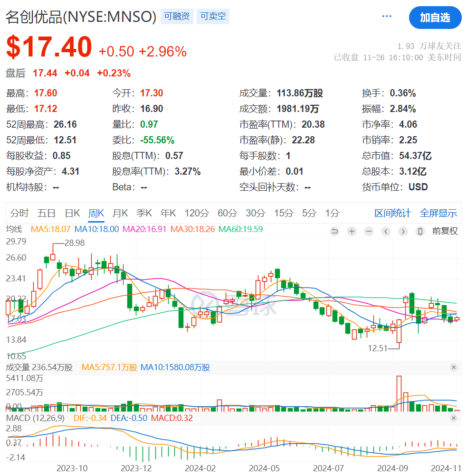Open 区间统计 range statistics
This screenshot has height=476, width=467.
[x=392, y=213]
